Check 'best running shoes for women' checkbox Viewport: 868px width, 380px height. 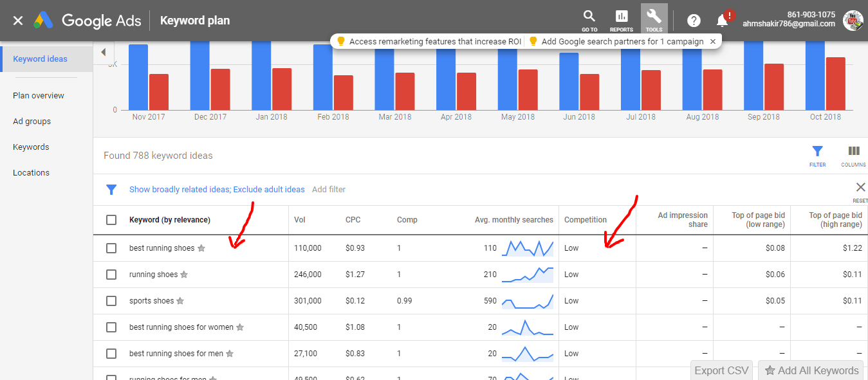111,327
